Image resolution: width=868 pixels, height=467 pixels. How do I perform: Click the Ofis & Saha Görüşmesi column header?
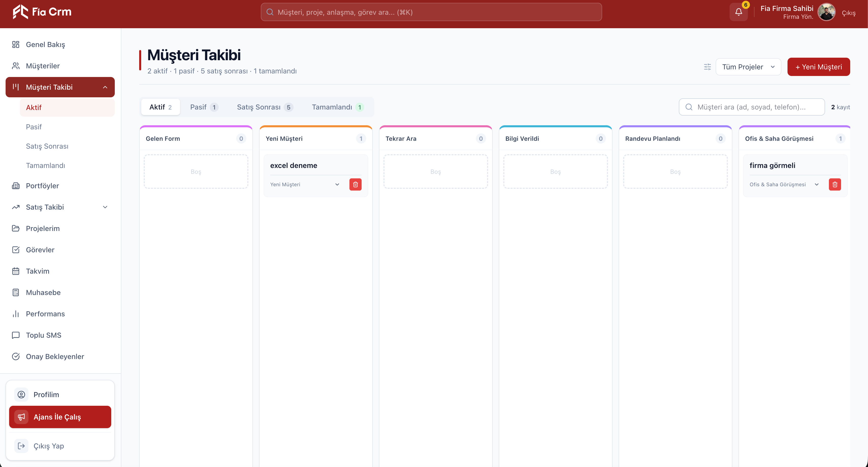coord(795,138)
